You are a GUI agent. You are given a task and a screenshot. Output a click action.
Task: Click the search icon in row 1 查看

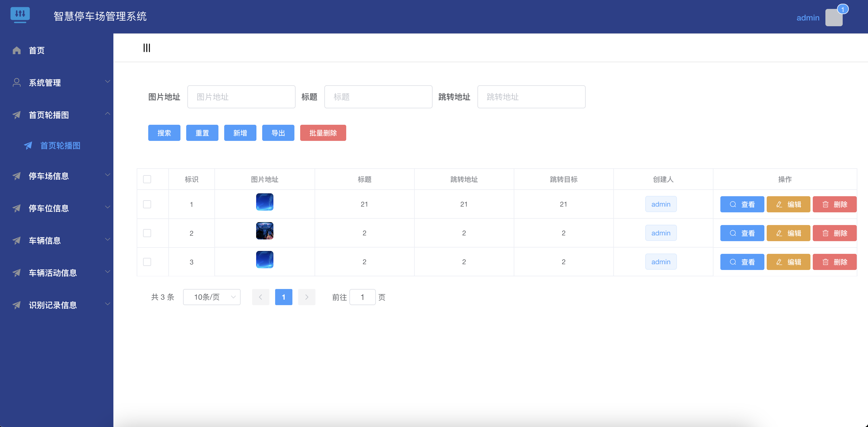[x=733, y=204]
